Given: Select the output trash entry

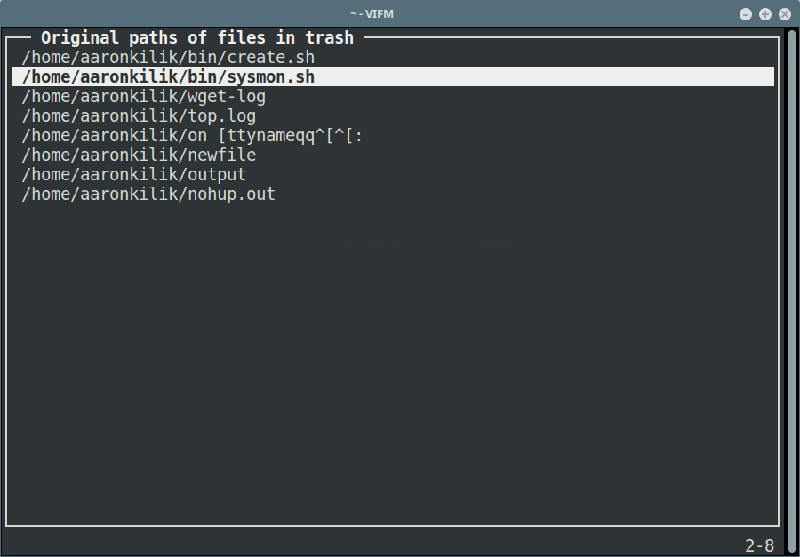Looking at the screenshot, I should coord(393,174).
